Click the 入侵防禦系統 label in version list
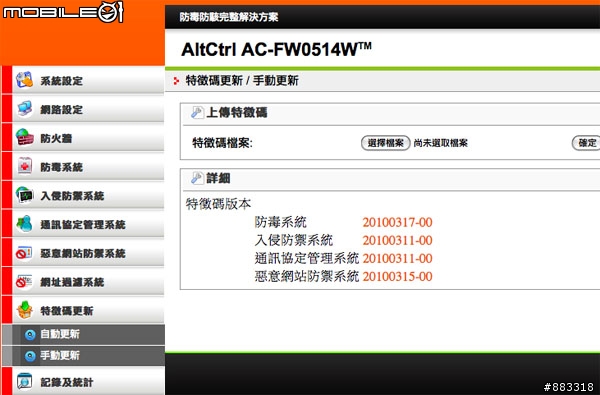This screenshot has height=395, width=600. pyautogui.click(x=294, y=240)
